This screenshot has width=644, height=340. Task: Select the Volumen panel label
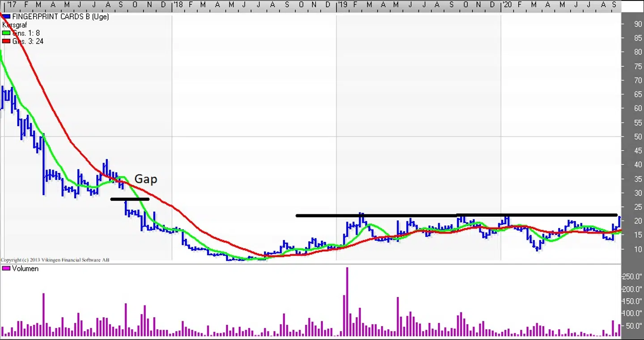[25, 268]
